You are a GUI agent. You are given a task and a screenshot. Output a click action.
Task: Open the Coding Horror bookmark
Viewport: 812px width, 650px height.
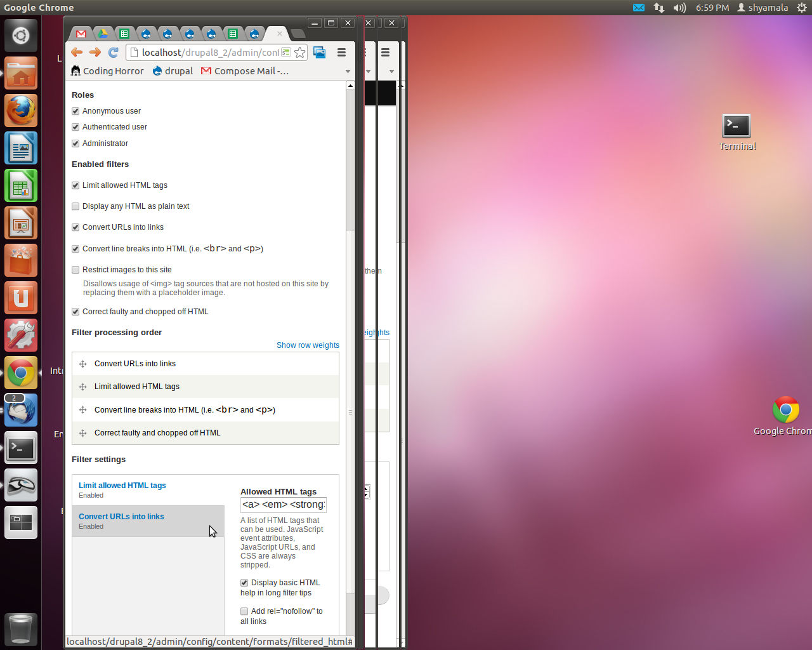pyautogui.click(x=107, y=71)
